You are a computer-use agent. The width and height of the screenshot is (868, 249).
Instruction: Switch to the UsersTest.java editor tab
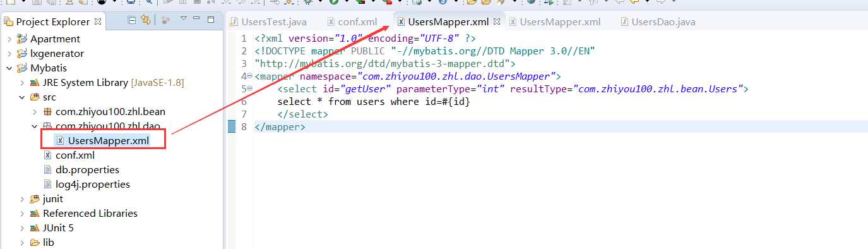click(x=268, y=21)
